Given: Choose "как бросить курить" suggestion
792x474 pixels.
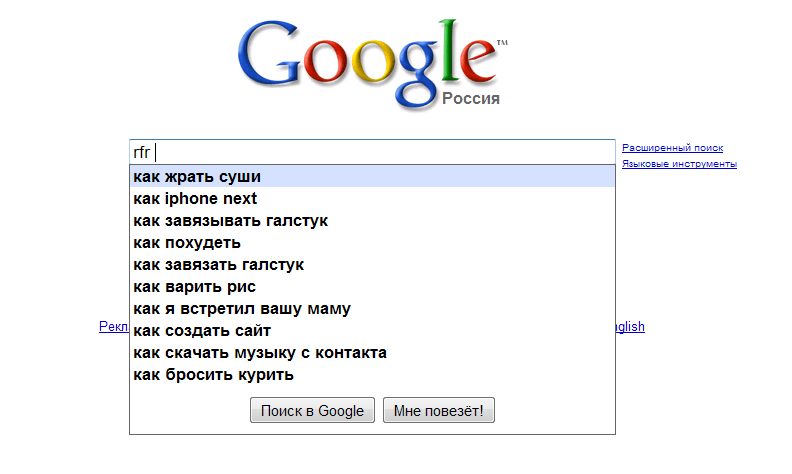Looking at the screenshot, I should click(x=372, y=374).
